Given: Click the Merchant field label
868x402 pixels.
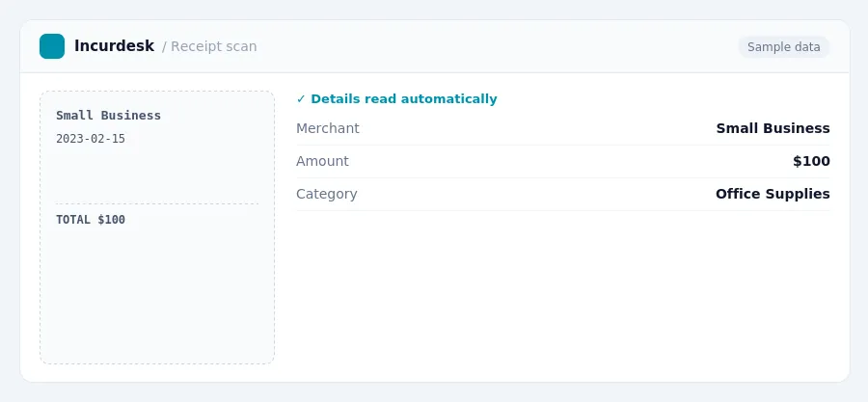Looking at the screenshot, I should point(328,128).
